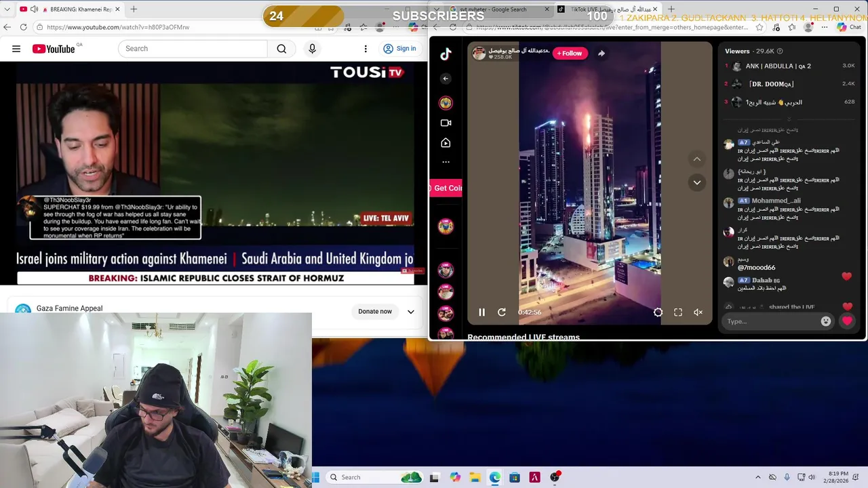Viewport: 868px width, 488px height.
Task: Expand the Gaza Famine Appeal chevron
Action: 410,312
